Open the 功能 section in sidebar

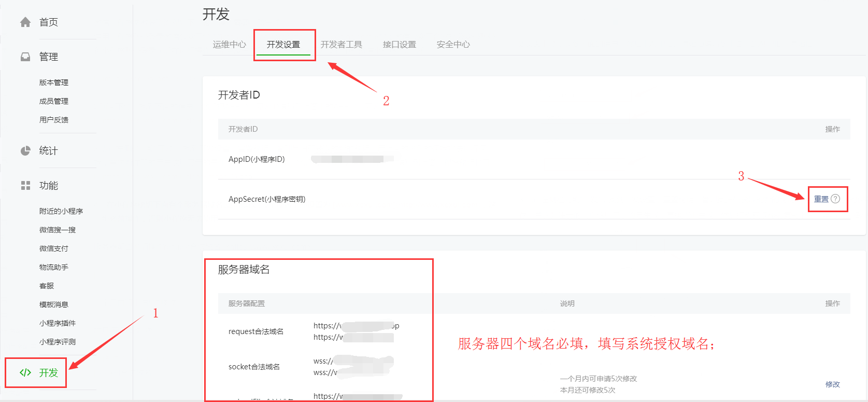(x=49, y=186)
